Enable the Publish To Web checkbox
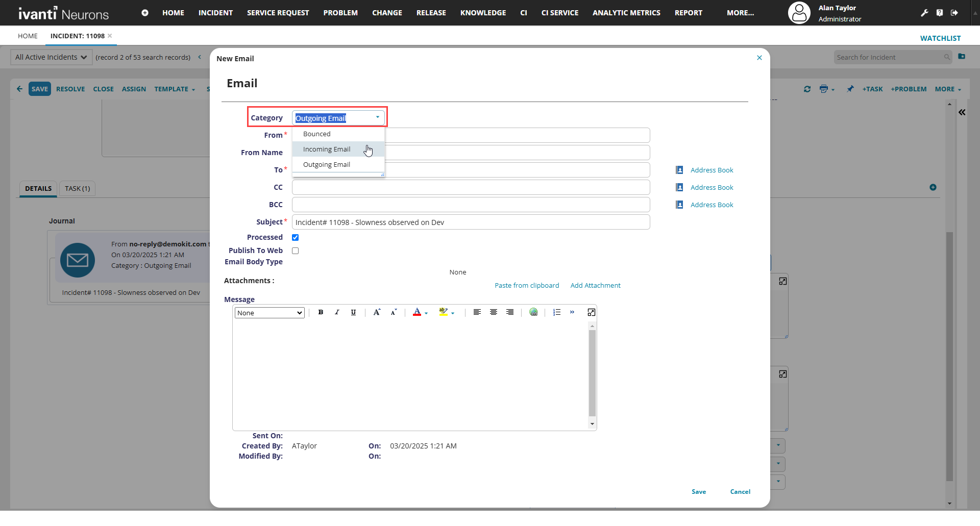Viewport: 980px width, 526px height. point(295,251)
